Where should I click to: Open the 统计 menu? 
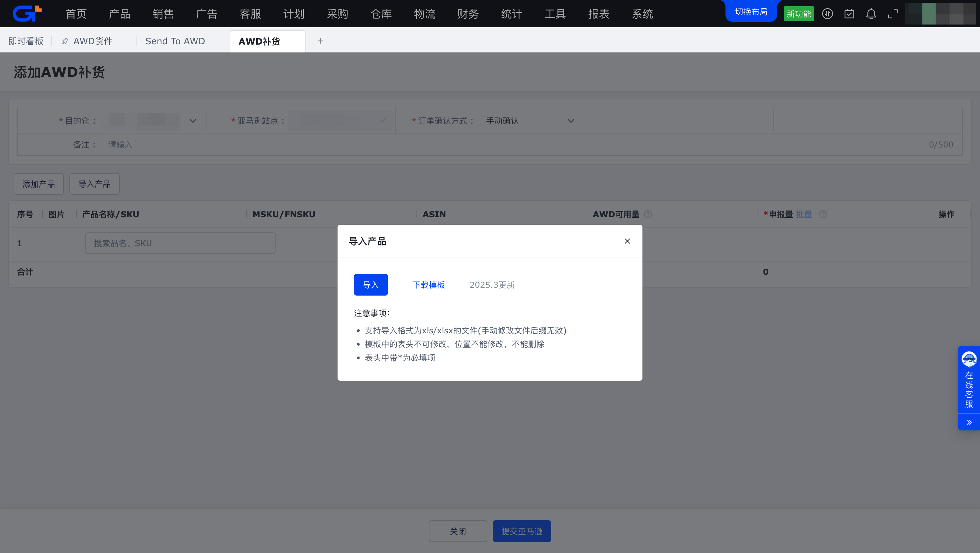(x=512, y=14)
